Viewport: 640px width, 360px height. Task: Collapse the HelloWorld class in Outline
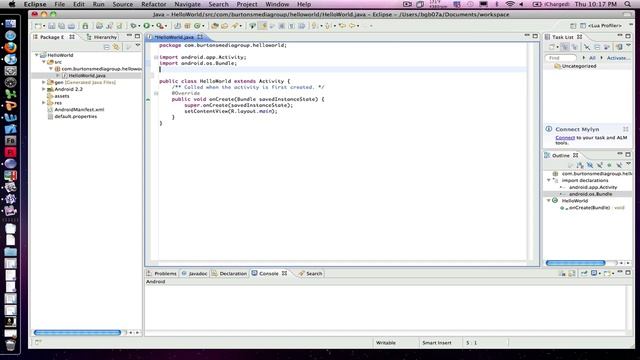click(549, 200)
